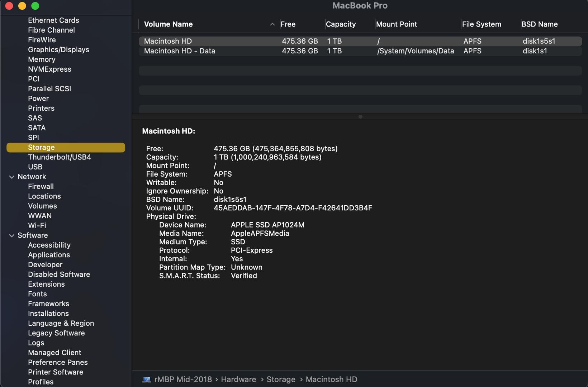Open Applications under Software
The width and height of the screenshot is (588, 387).
(x=49, y=255)
